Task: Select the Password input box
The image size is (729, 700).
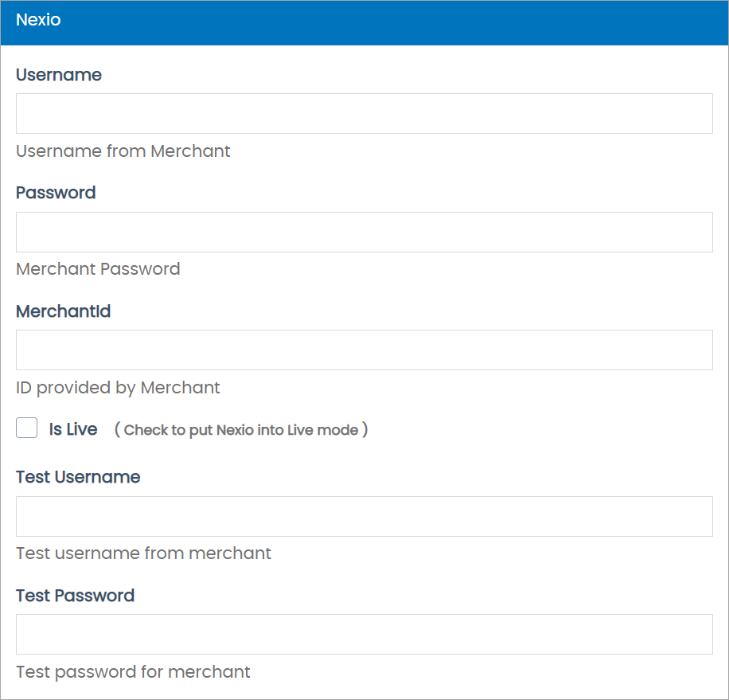Action: [364, 232]
